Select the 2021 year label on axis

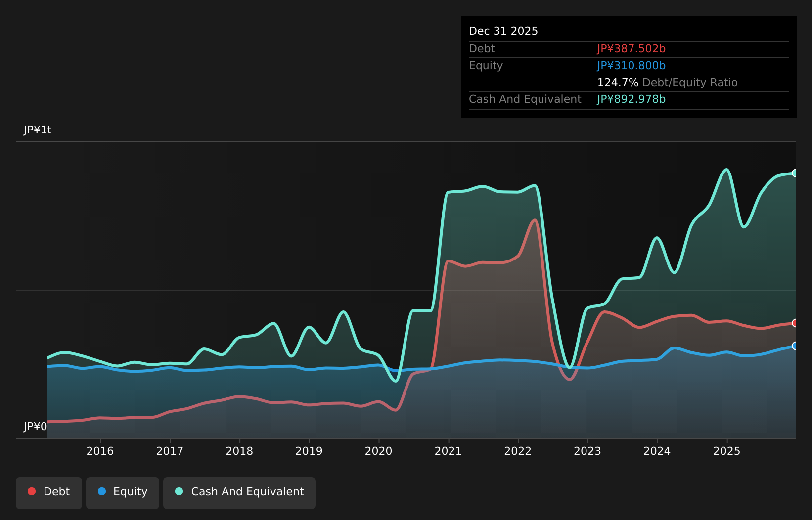click(448, 451)
